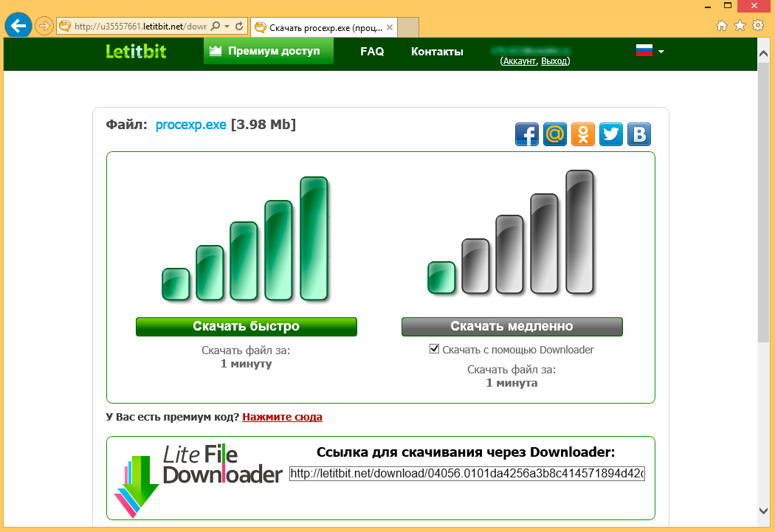Image resolution: width=775 pixels, height=532 pixels.
Task: Click the Downloader link text field
Action: pos(467,473)
